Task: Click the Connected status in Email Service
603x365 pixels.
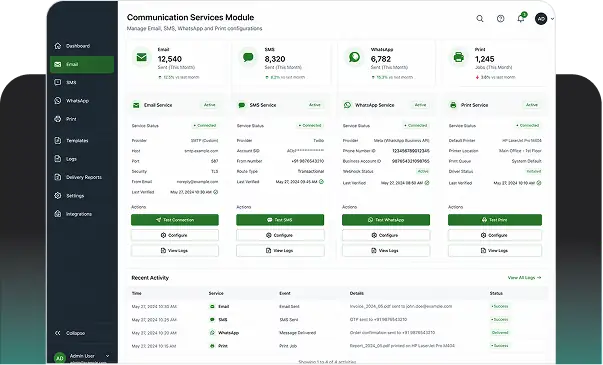Action: [205, 126]
